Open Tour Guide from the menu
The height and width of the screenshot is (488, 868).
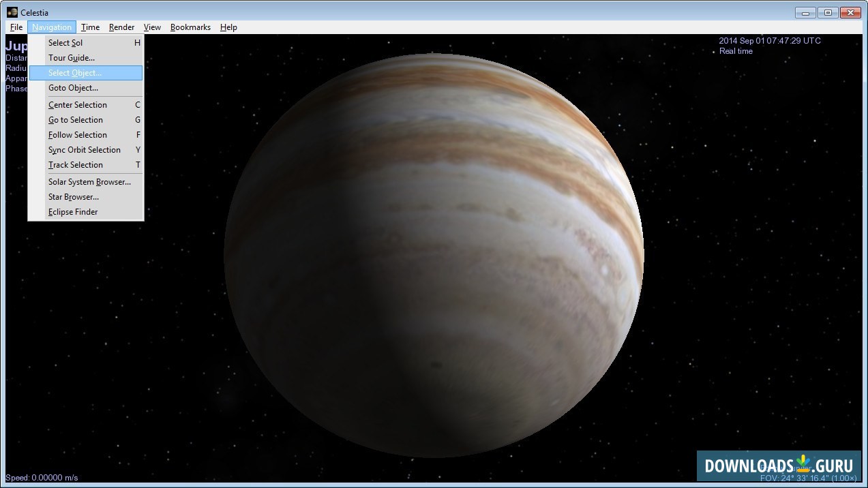tap(86, 58)
